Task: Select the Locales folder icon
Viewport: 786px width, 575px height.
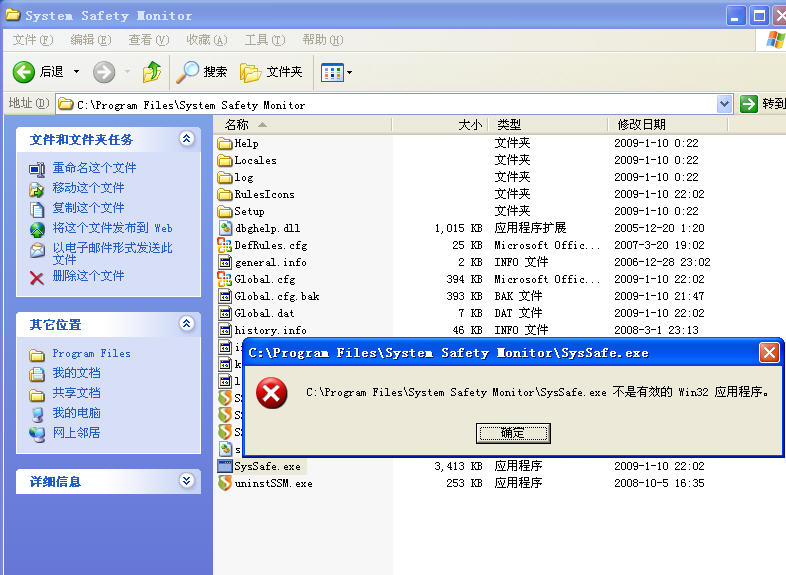Action: point(225,160)
